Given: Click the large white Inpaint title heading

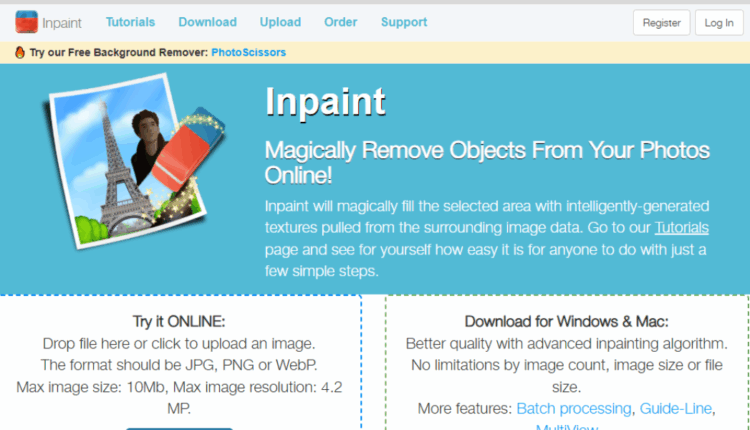Looking at the screenshot, I should [325, 102].
